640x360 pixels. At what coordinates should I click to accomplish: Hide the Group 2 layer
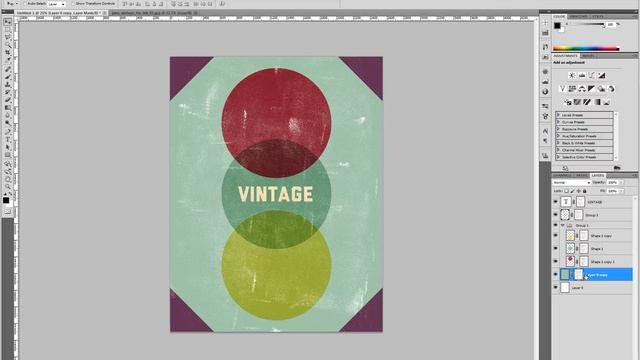556,215
